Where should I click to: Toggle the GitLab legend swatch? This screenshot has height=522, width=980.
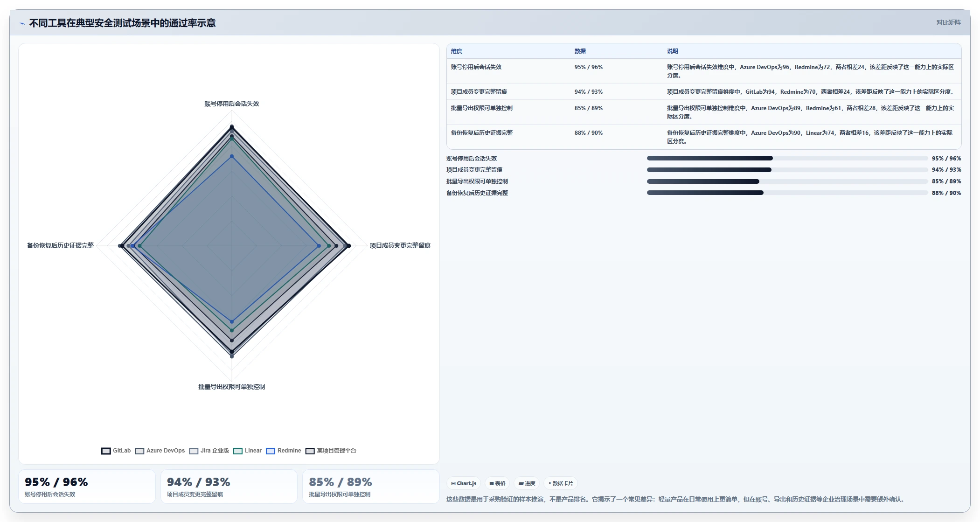pos(106,451)
